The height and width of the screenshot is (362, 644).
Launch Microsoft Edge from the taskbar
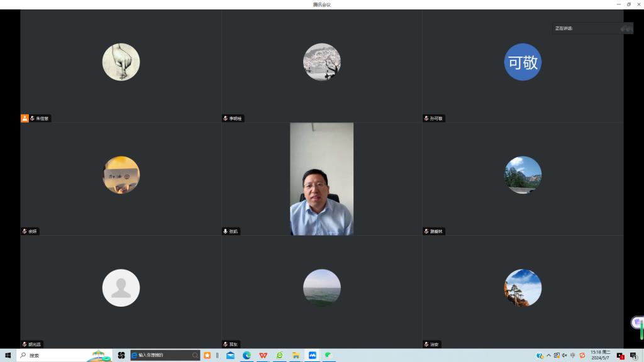coord(247,355)
